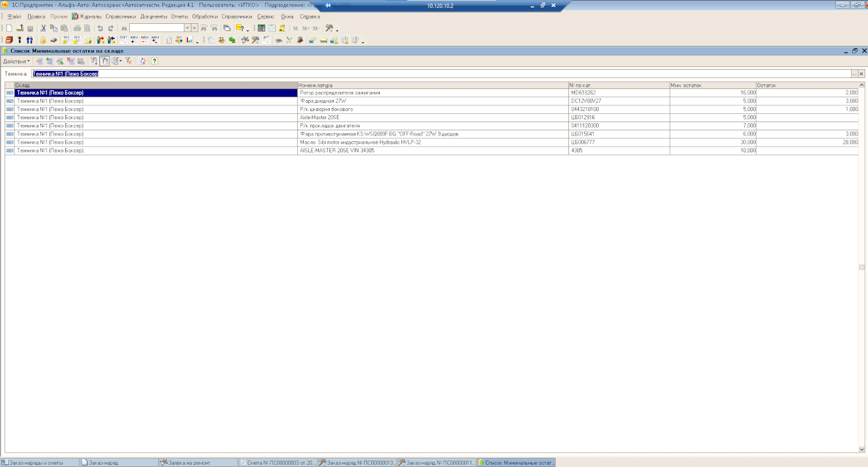Screen dimensions: 868x467
Task: Open the search combo box dropdown arrow
Action: pos(187,28)
